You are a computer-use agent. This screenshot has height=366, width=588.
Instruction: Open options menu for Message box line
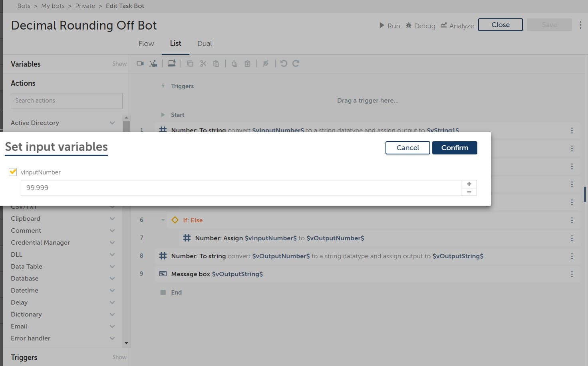coord(572,274)
